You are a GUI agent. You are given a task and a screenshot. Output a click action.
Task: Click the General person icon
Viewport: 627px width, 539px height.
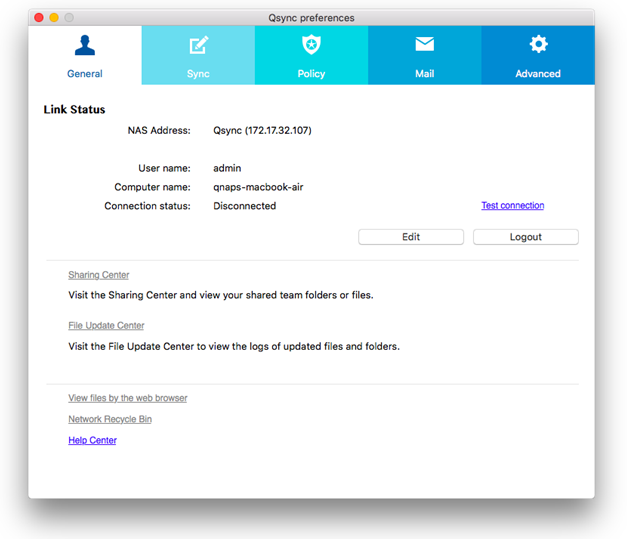85,45
